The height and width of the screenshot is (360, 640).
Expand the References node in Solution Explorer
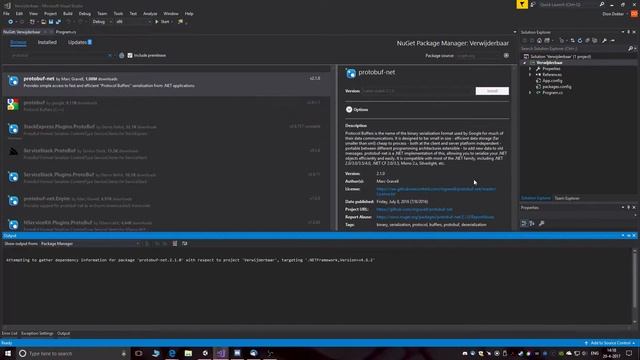[530, 75]
